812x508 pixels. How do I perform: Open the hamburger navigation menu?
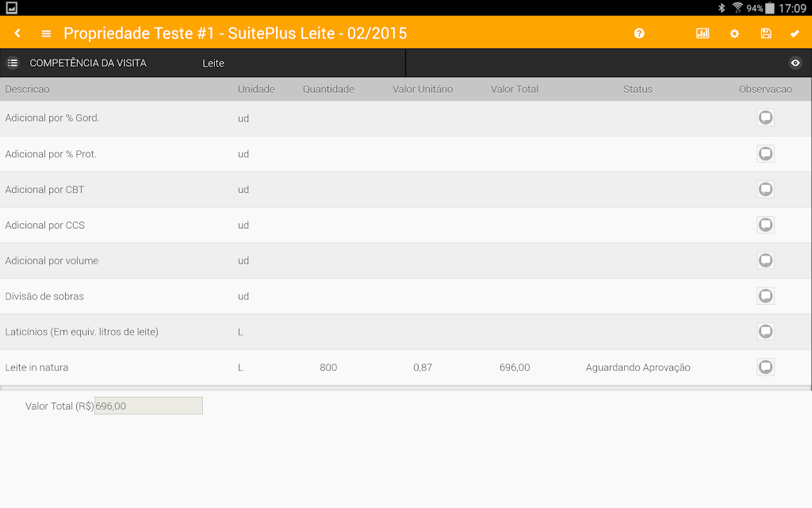click(46, 33)
